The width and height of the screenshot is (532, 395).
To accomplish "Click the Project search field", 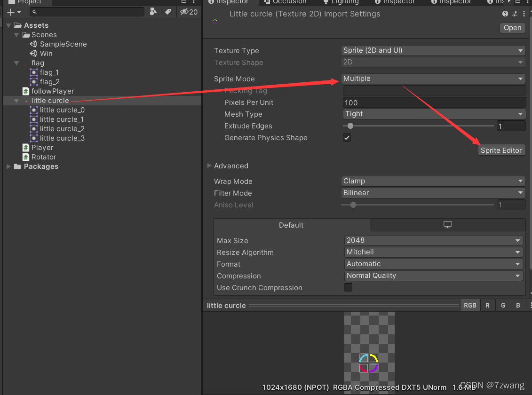I will [x=87, y=12].
